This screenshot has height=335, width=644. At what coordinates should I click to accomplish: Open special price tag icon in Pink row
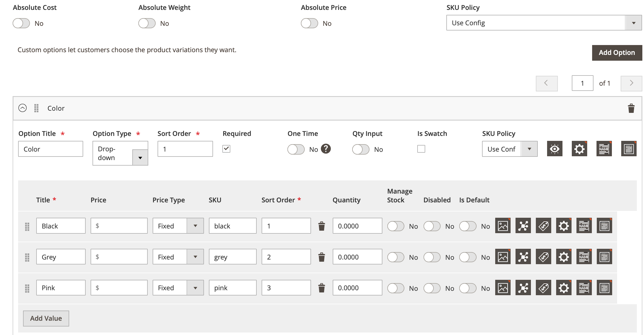point(543,288)
